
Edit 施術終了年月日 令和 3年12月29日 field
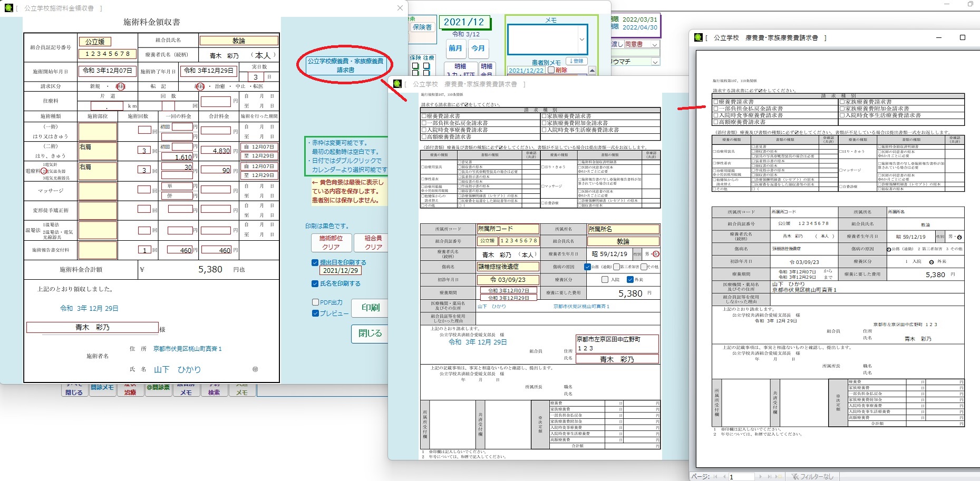tap(209, 71)
